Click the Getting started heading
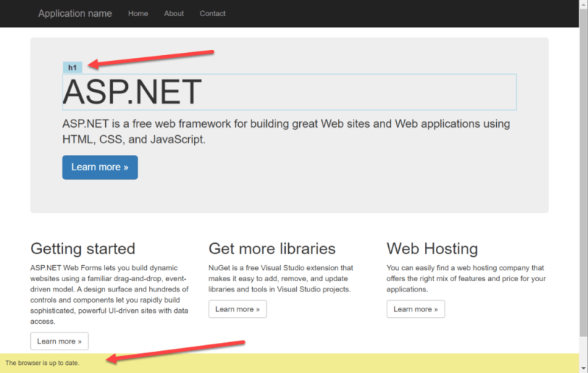This screenshot has width=588, height=373. [x=83, y=249]
